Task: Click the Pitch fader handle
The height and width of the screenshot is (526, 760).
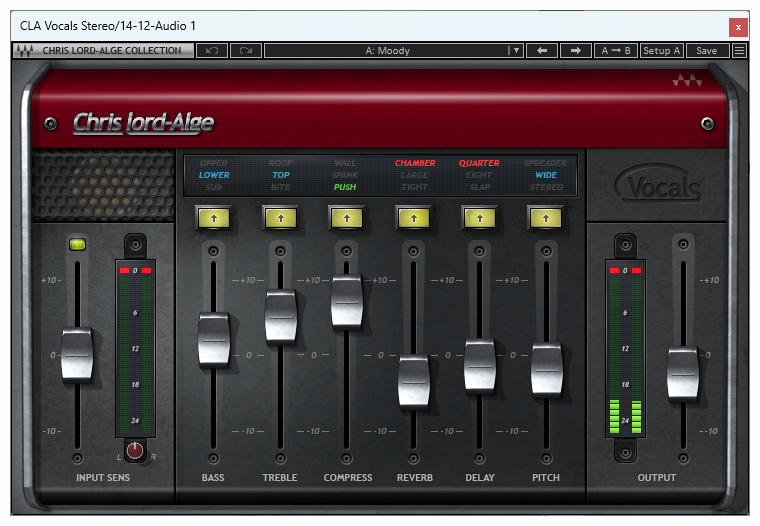Action: (x=547, y=370)
